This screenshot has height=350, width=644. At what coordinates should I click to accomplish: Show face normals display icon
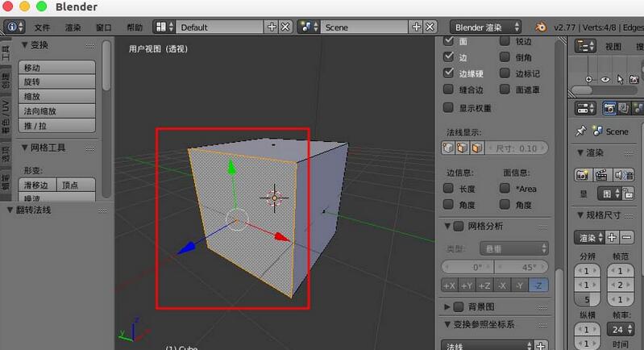click(x=477, y=148)
